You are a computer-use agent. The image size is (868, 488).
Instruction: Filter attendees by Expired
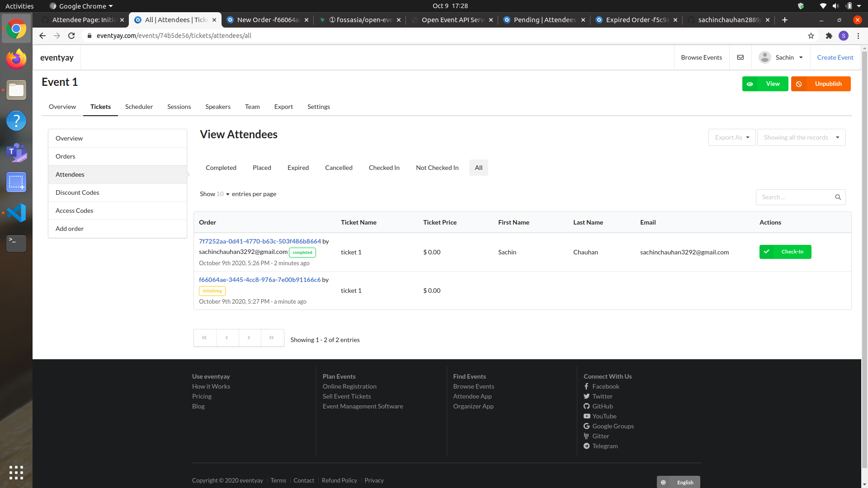pyautogui.click(x=298, y=168)
